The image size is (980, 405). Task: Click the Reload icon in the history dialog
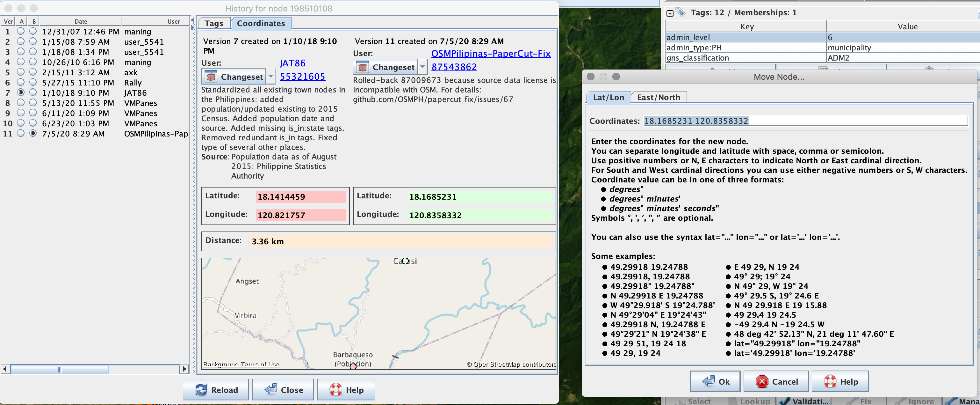coord(202,389)
